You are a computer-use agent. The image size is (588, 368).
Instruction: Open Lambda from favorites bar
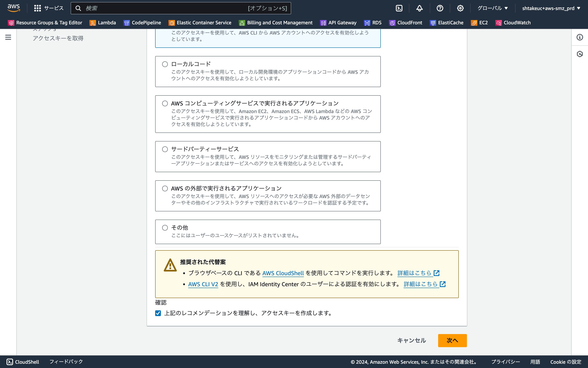103,23
